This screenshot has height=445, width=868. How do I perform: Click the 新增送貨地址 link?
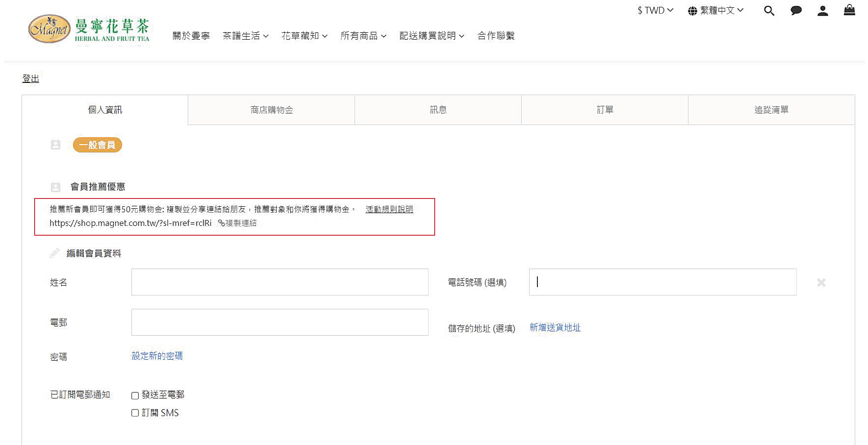[x=555, y=327]
